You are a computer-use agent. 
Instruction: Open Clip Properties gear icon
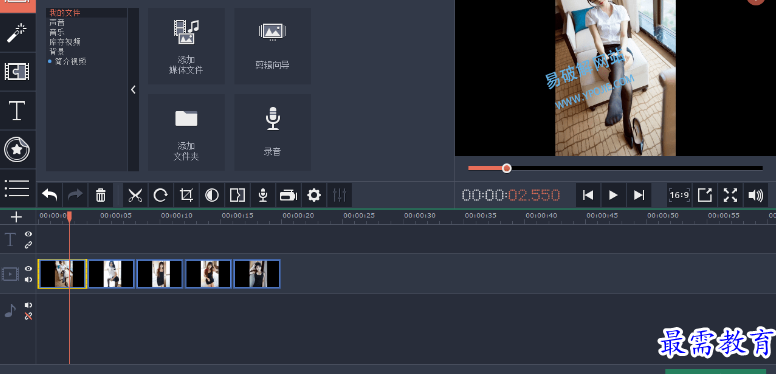click(314, 195)
